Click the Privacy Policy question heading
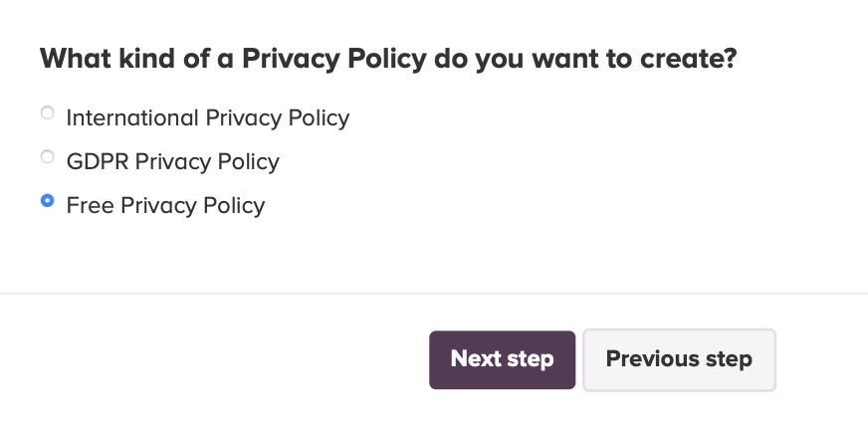 388,59
